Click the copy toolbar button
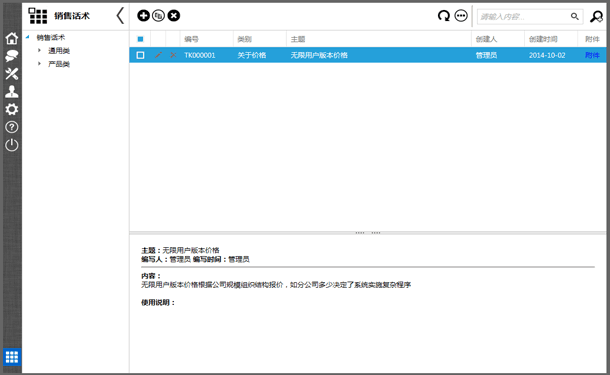 click(x=158, y=16)
